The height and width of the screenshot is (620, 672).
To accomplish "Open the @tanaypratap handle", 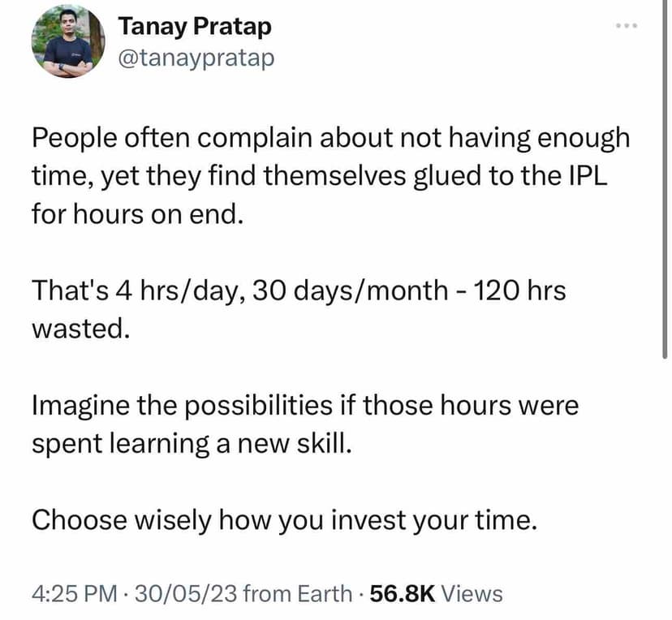I will 197,58.
